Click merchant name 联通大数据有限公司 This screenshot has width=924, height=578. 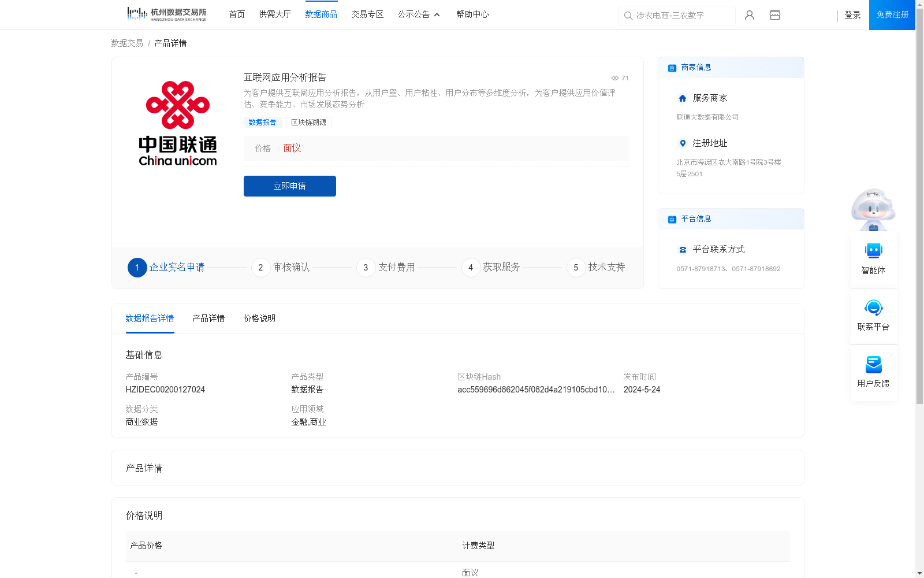pos(707,117)
